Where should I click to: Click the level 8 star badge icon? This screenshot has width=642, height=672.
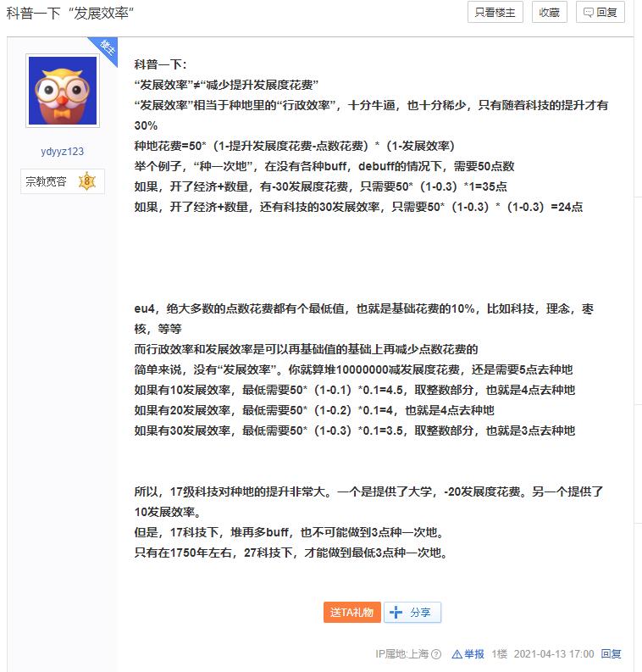click(x=87, y=181)
